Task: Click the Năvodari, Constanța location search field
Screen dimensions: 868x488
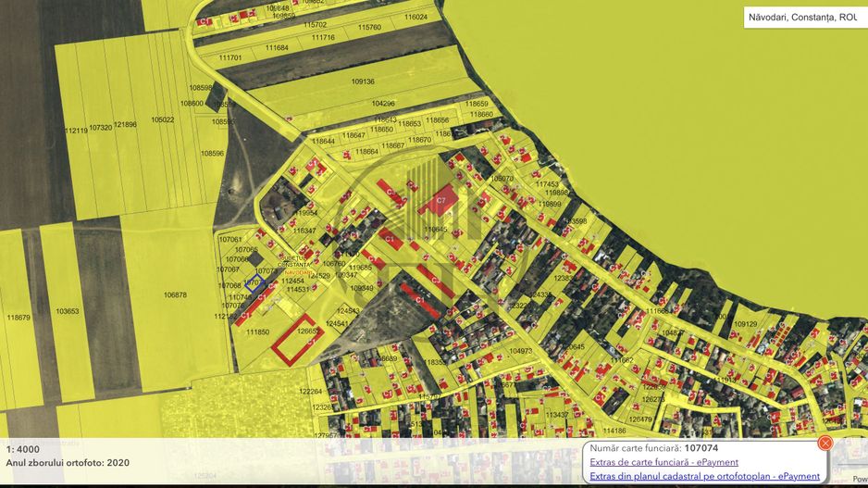Action: [x=800, y=18]
